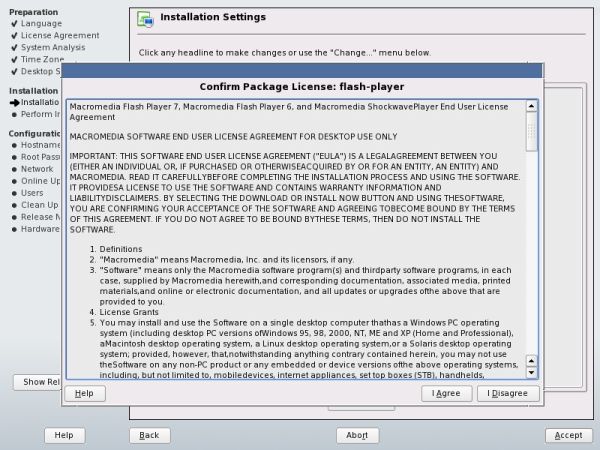Click the '"Macromedia" means Macromedia, Inc.' line
The width and height of the screenshot is (600, 450).
tap(227, 260)
